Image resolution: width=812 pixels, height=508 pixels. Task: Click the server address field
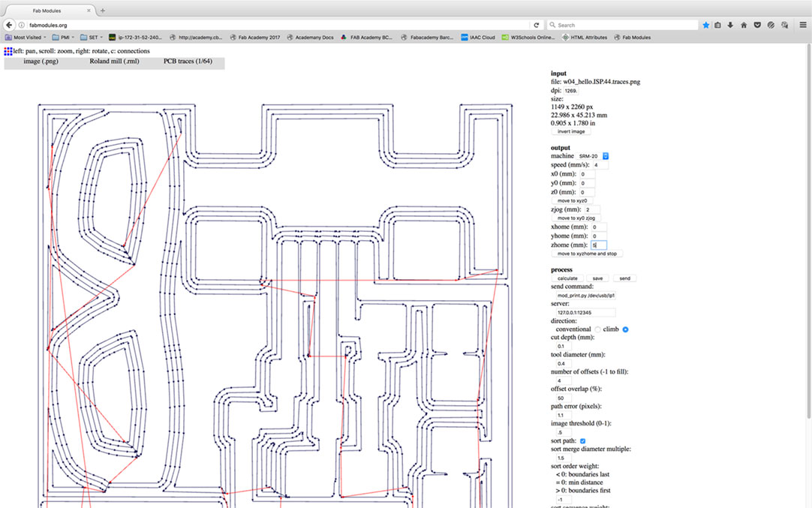(585, 313)
